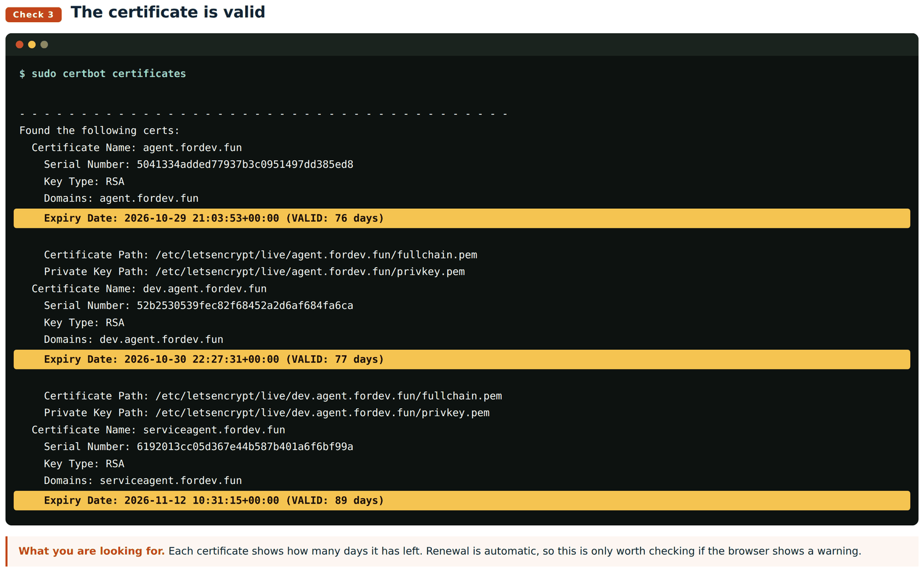Click the serial number starting with 52b2530

245,305
